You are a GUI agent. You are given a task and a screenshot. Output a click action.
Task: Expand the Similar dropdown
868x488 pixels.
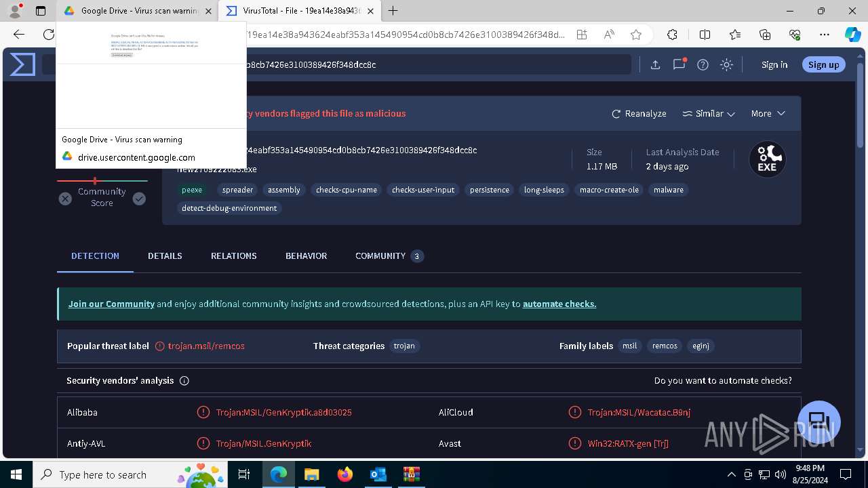pyautogui.click(x=709, y=114)
